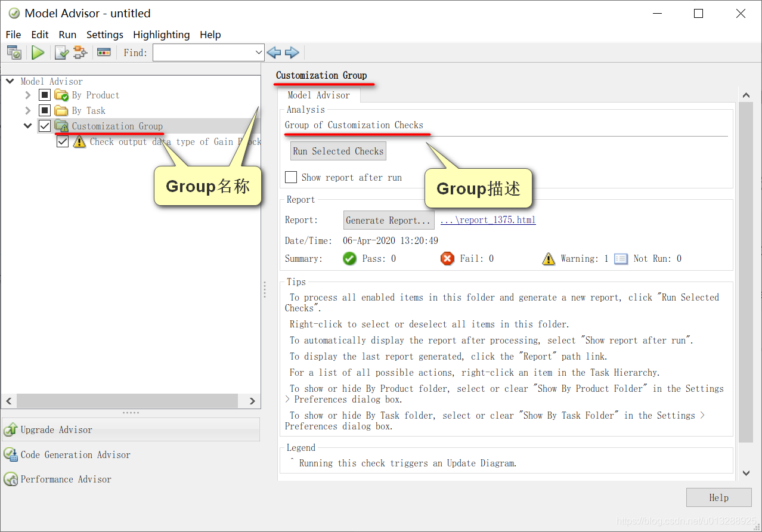Click the run checks document icon in toolbar
The image size is (762, 532).
(61, 52)
